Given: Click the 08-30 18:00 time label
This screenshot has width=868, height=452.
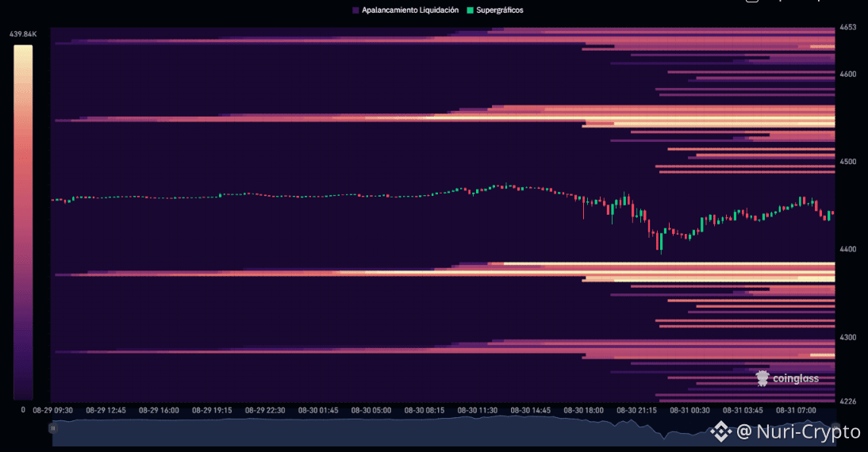Looking at the screenshot, I should pyautogui.click(x=584, y=411).
